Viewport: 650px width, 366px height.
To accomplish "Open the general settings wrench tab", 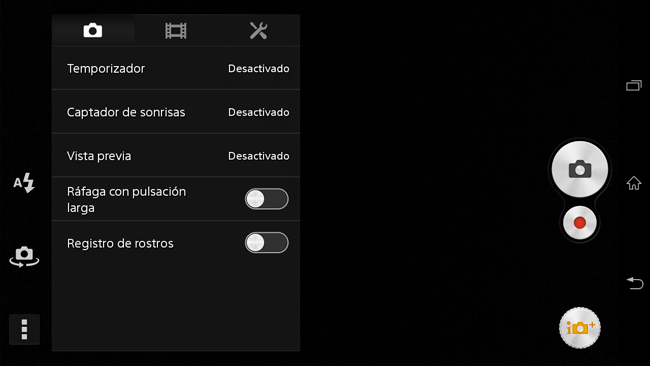I will point(258,30).
